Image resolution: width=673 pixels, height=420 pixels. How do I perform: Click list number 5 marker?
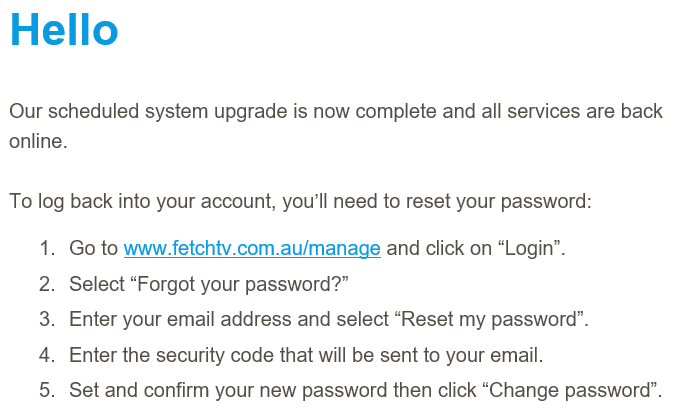coord(47,390)
